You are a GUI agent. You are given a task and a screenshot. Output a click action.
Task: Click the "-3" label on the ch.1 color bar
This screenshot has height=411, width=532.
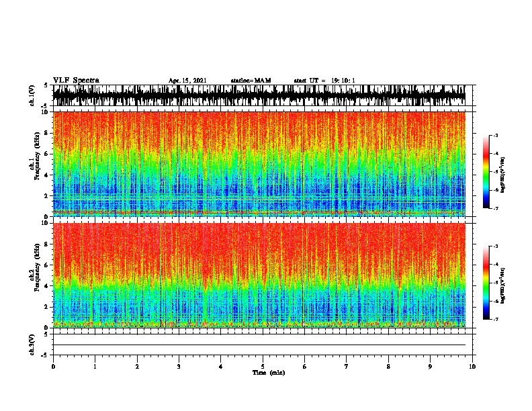coord(495,135)
